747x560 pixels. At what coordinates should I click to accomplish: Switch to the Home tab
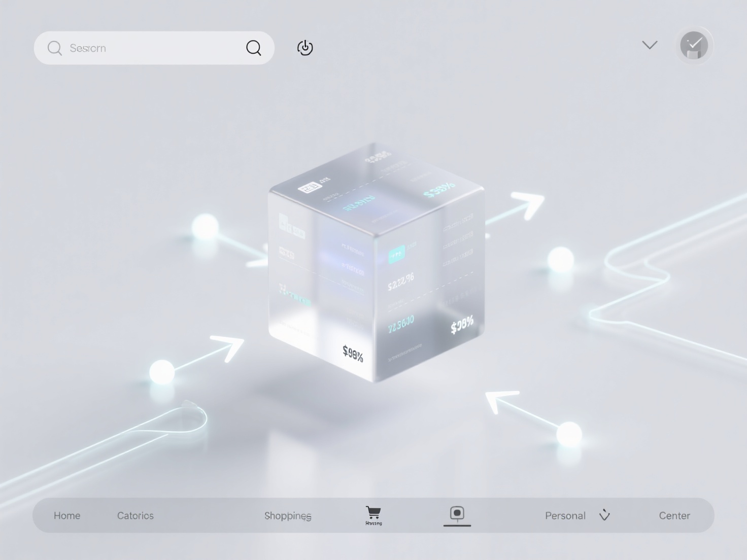coord(66,515)
